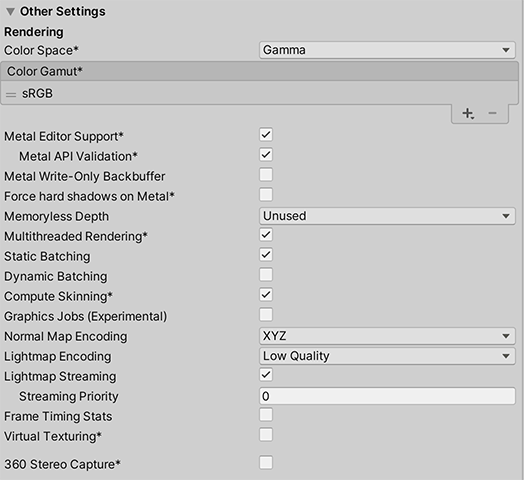Grab the sRGB row reorder handle
524x480 pixels.
(x=11, y=95)
